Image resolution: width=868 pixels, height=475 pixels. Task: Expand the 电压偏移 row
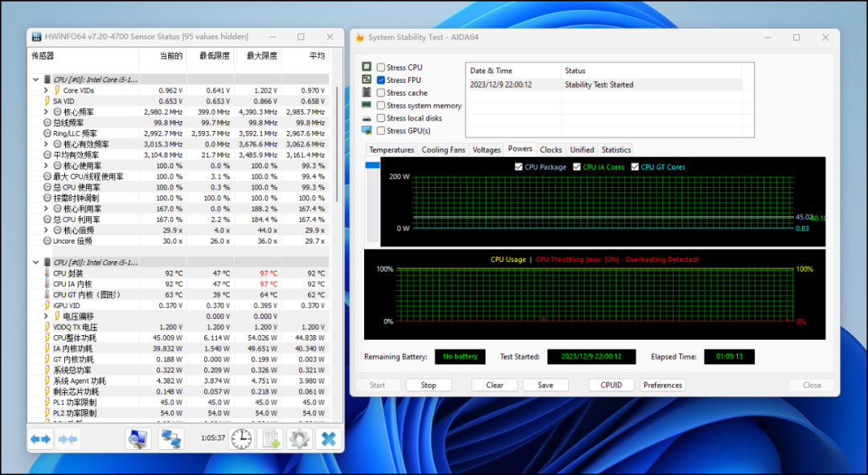(46, 316)
